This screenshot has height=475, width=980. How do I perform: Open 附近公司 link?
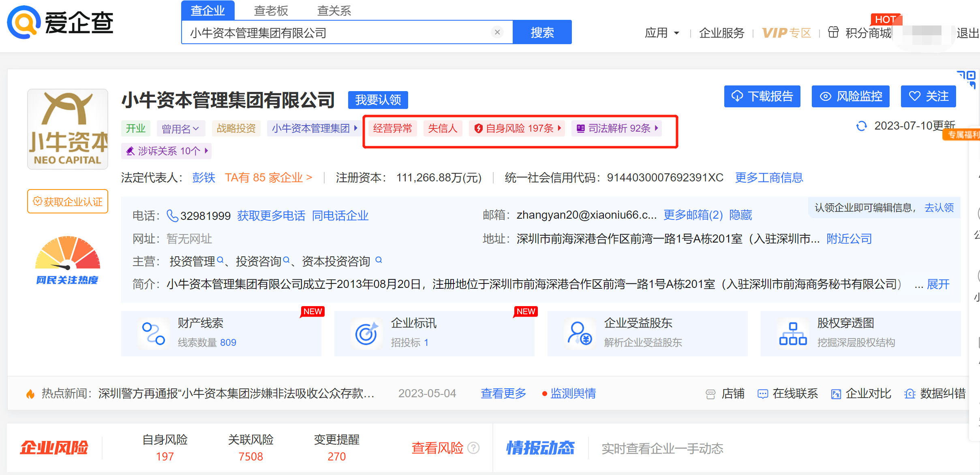coord(849,239)
